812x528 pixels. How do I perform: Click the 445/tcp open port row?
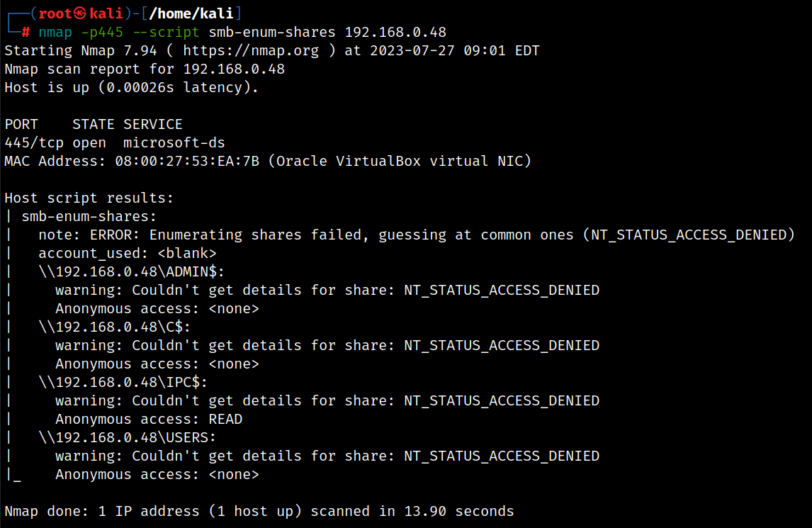coord(115,143)
